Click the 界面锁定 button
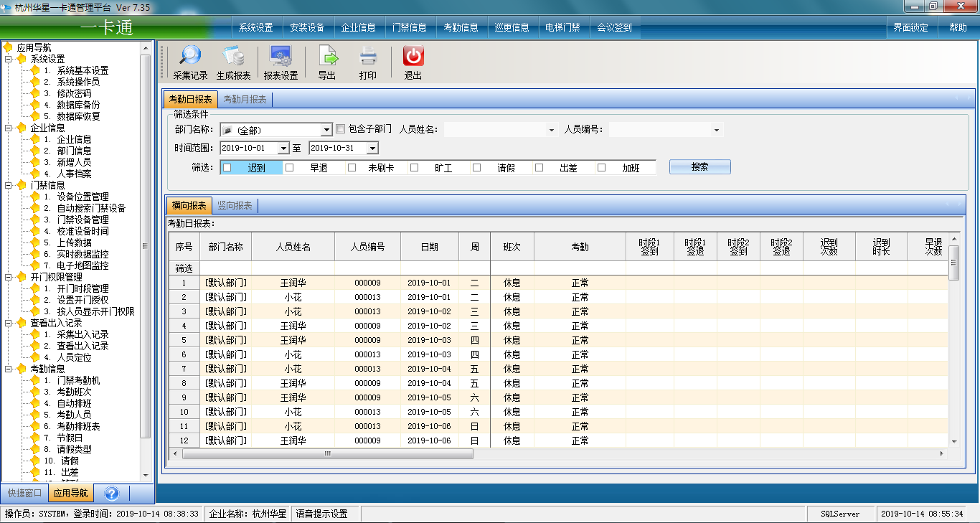980x523 pixels. [x=911, y=28]
